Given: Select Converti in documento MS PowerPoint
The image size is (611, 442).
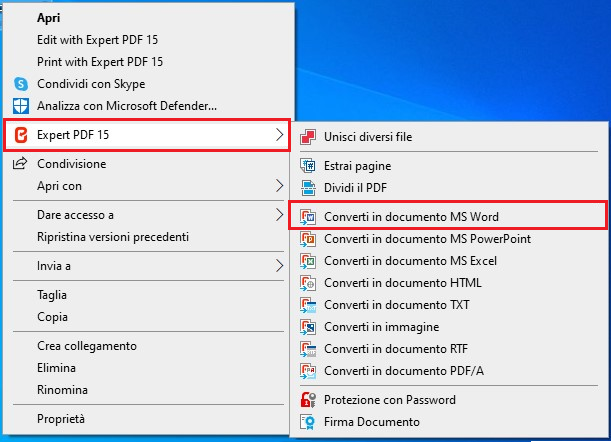Looking at the screenshot, I should (449, 239).
